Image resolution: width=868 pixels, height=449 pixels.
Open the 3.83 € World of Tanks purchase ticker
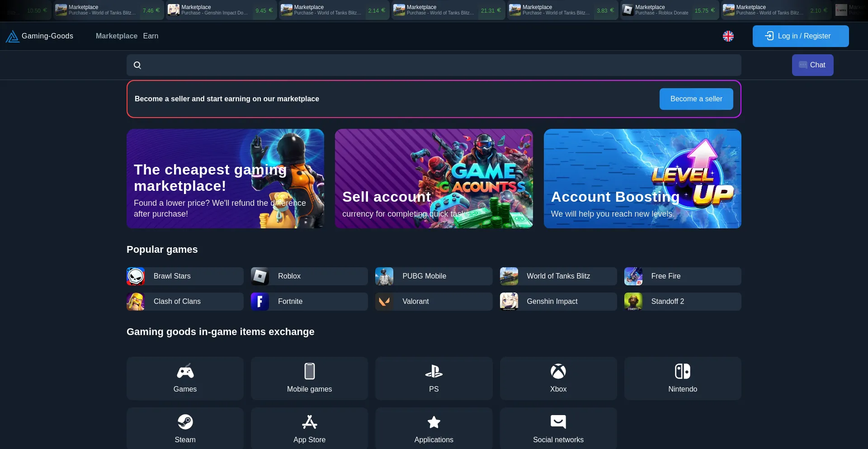coord(563,10)
